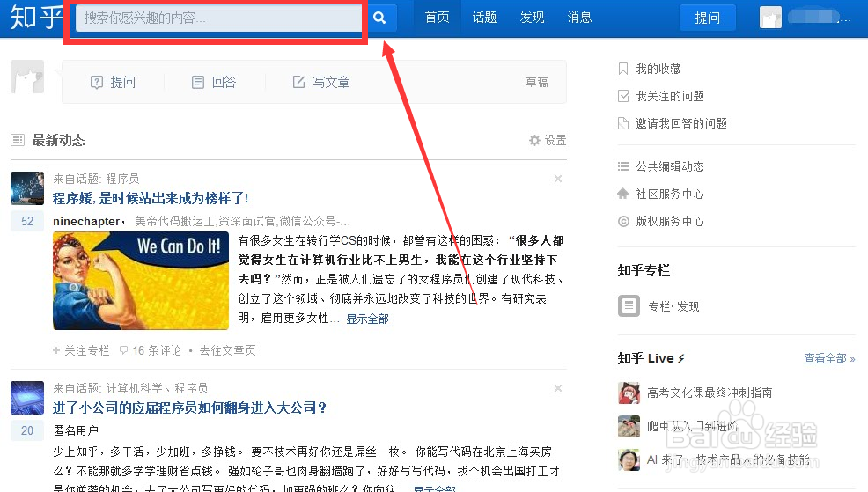Image resolution: width=868 pixels, height=492 pixels.
Task: Click the 我的收藏 text
Action: coord(658,69)
